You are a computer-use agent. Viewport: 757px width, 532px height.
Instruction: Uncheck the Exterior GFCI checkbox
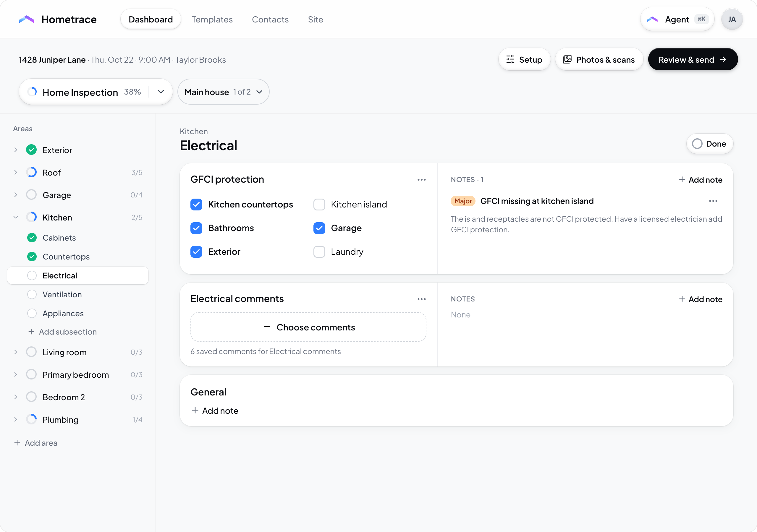point(197,252)
